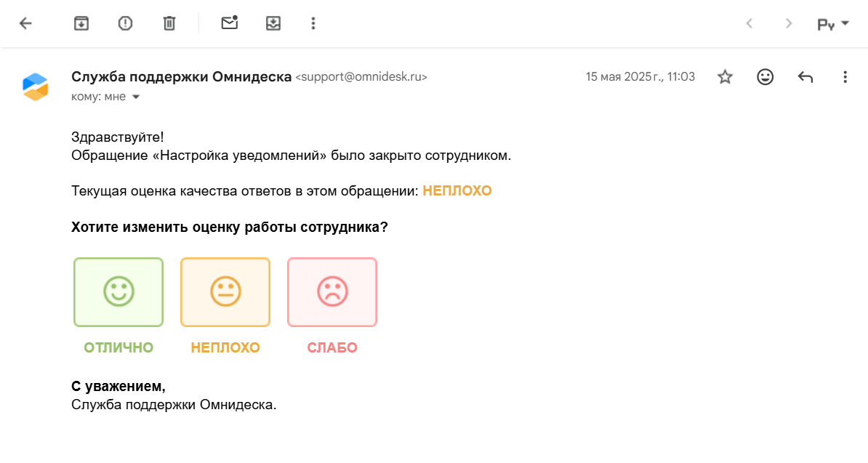
Task: Choose the red sad face rating
Action: pyautogui.click(x=332, y=292)
